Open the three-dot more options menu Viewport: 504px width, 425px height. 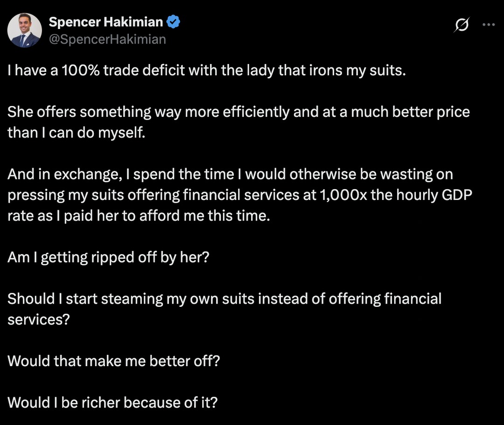pyautogui.click(x=489, y=24)
